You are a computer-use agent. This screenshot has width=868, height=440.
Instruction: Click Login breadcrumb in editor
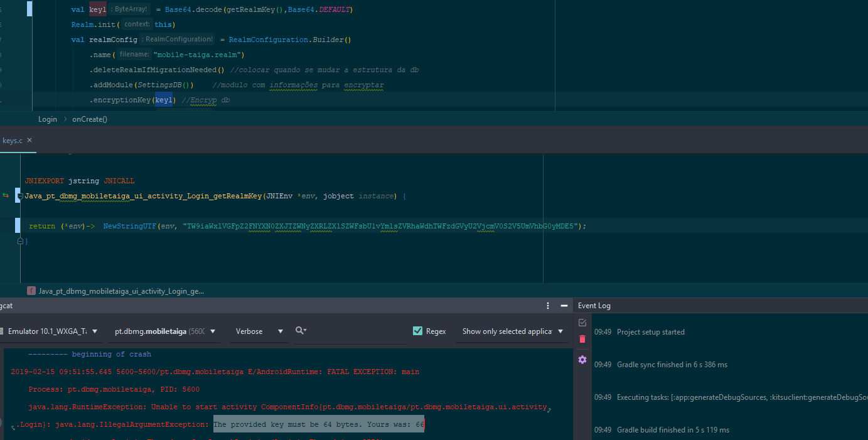tap(48, 119)
